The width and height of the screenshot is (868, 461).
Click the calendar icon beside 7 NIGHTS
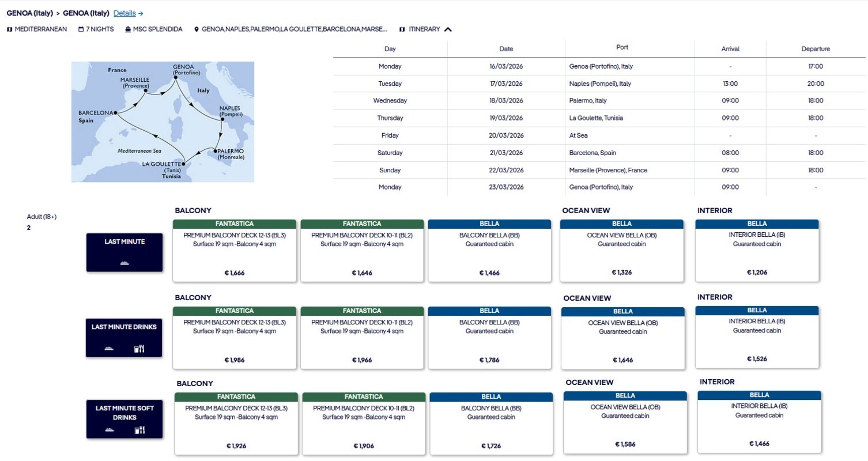click(81, 29)
